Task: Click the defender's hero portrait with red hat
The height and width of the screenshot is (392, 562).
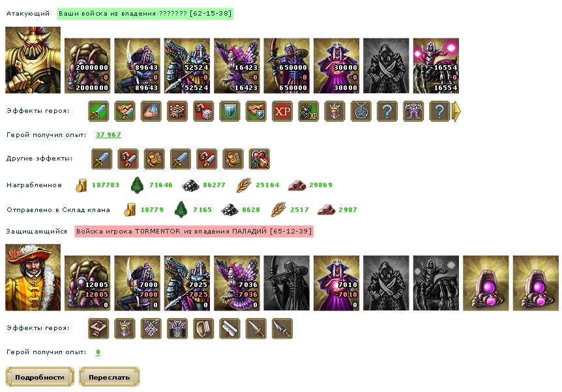Action: pyautogui.click(x=33, y=277)
